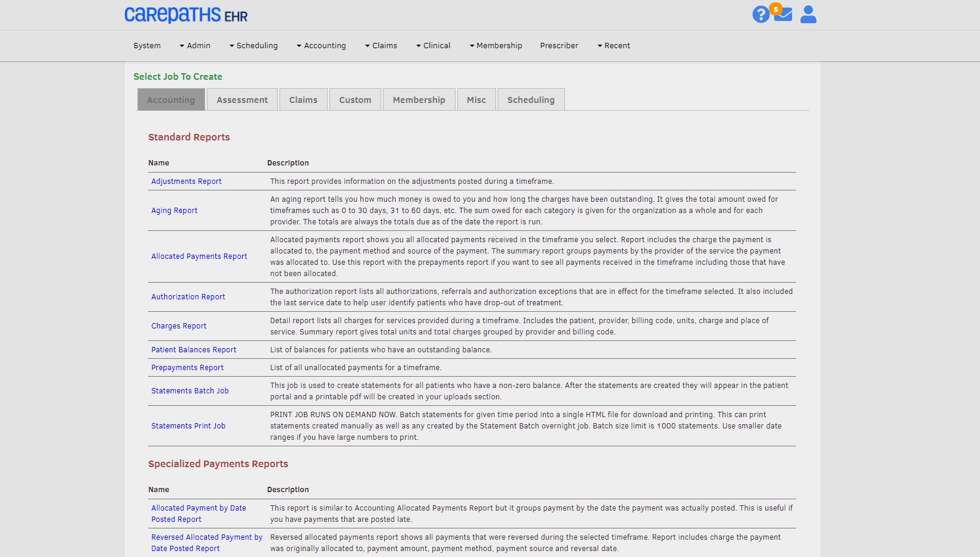This screenshot has height=557, width=980.
Task: Switch to the Misc tab
Action: coord(476,100)
